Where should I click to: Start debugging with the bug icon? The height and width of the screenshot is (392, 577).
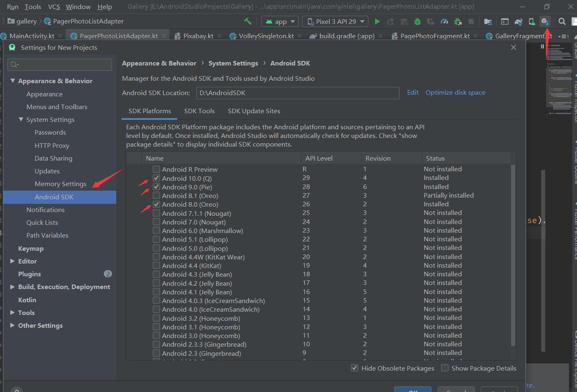418,21
